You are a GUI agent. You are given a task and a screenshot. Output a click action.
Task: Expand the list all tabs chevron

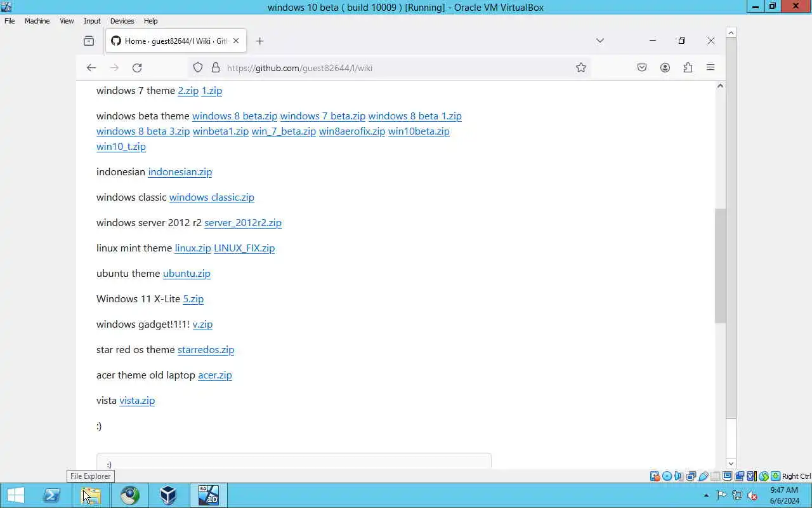600,41
